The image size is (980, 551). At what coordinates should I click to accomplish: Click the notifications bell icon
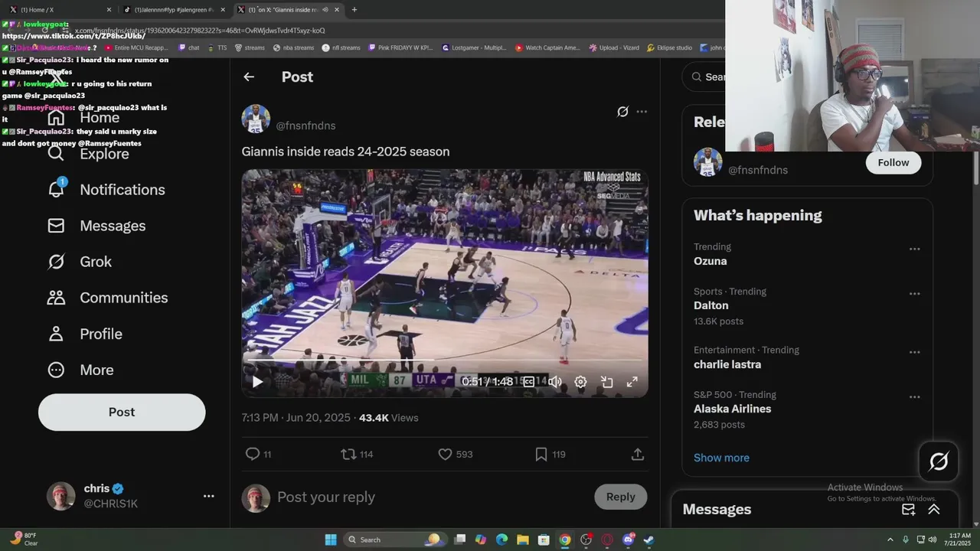pyautogui.click(x=56, y=189)
